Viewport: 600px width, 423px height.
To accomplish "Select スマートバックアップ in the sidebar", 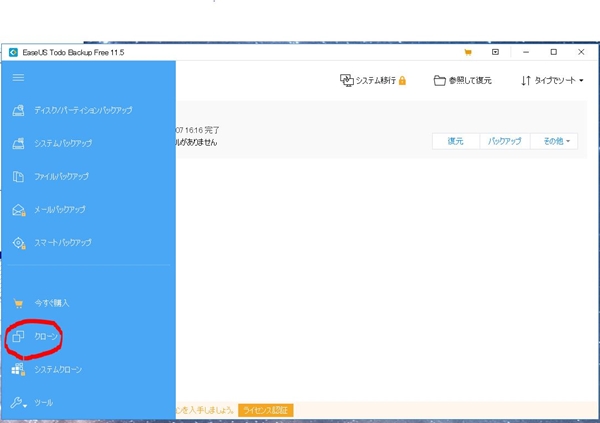I will point(63,243).
